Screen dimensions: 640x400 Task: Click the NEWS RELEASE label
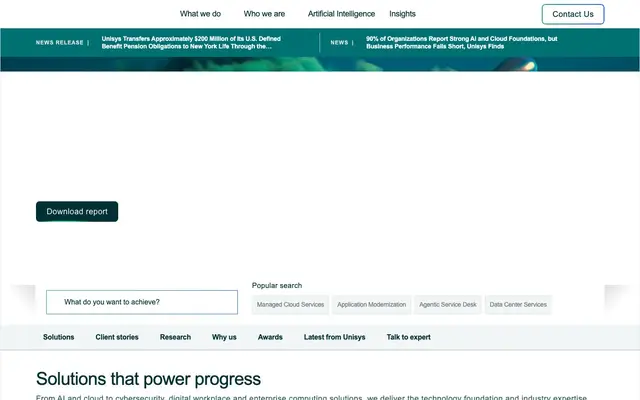(x=60, y=42)
